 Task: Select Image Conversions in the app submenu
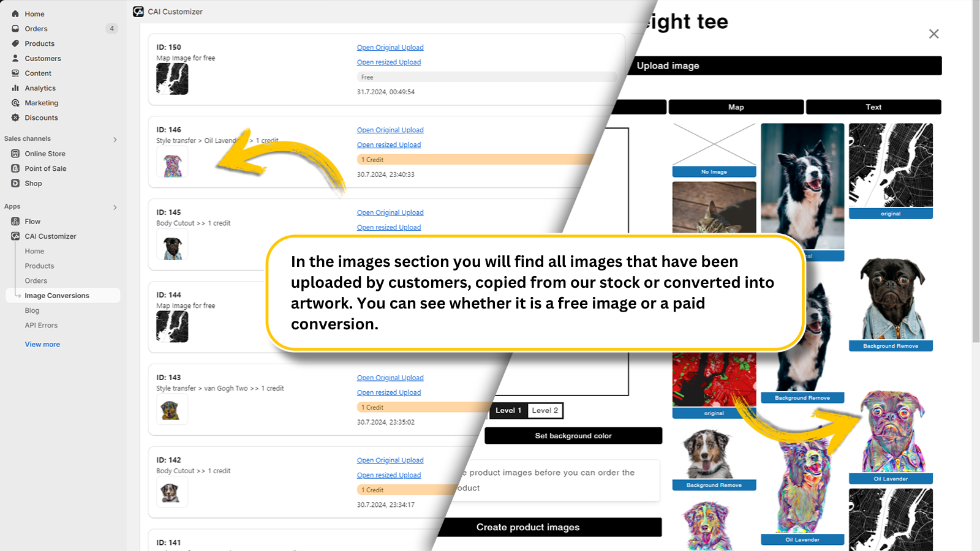(x=63, y=296)
